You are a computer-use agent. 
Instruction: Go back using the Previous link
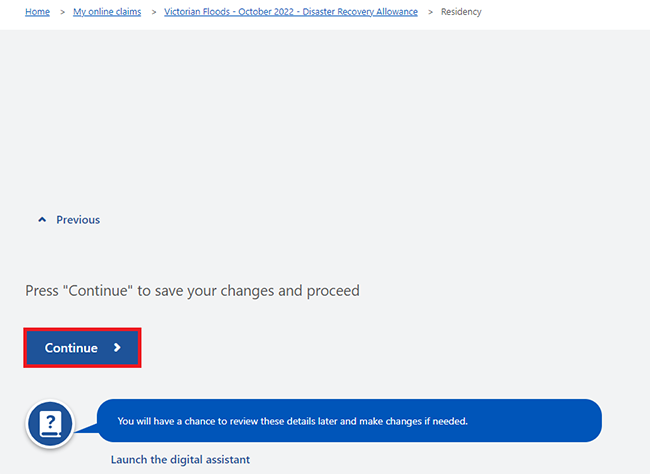tap(69, 220)
